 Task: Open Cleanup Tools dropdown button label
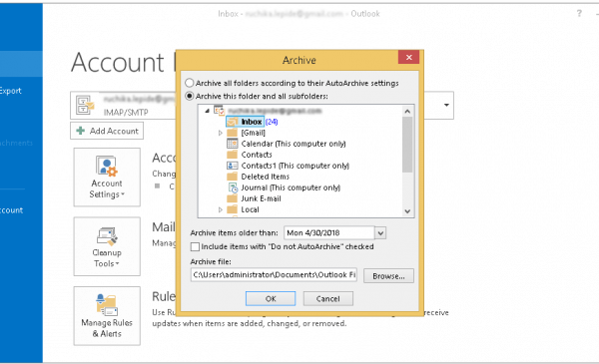click(x=107, y=258)
